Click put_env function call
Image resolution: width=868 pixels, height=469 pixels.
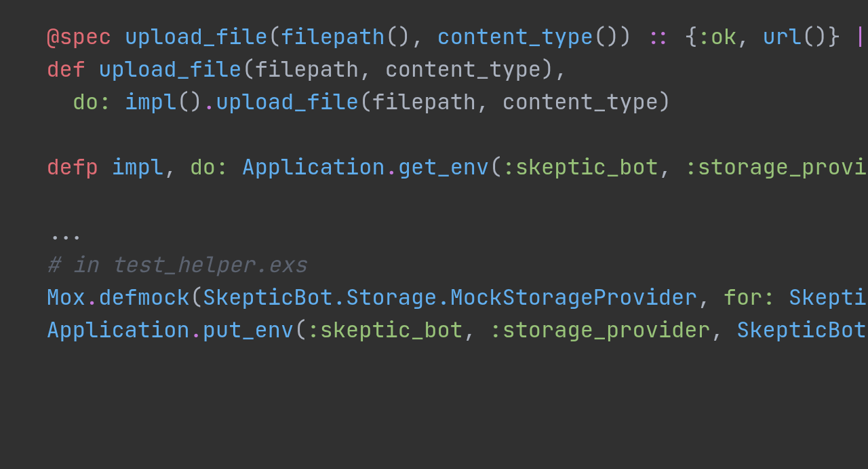(248, 331)
